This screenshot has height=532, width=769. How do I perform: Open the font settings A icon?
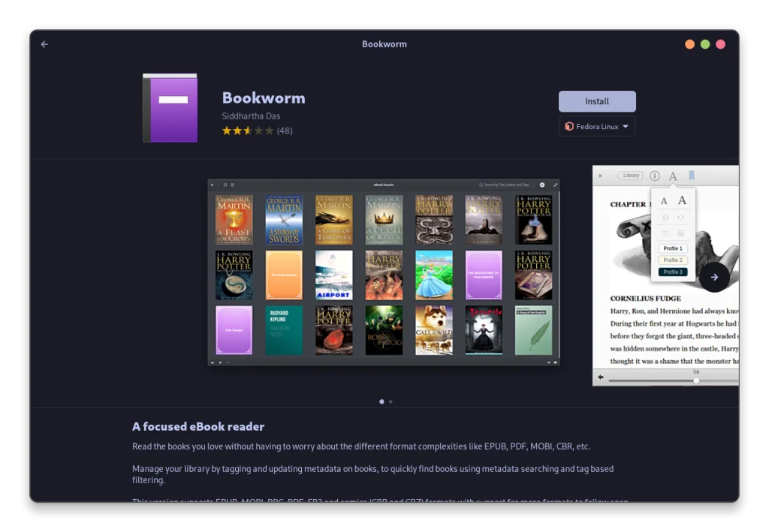tap(672, 176)
